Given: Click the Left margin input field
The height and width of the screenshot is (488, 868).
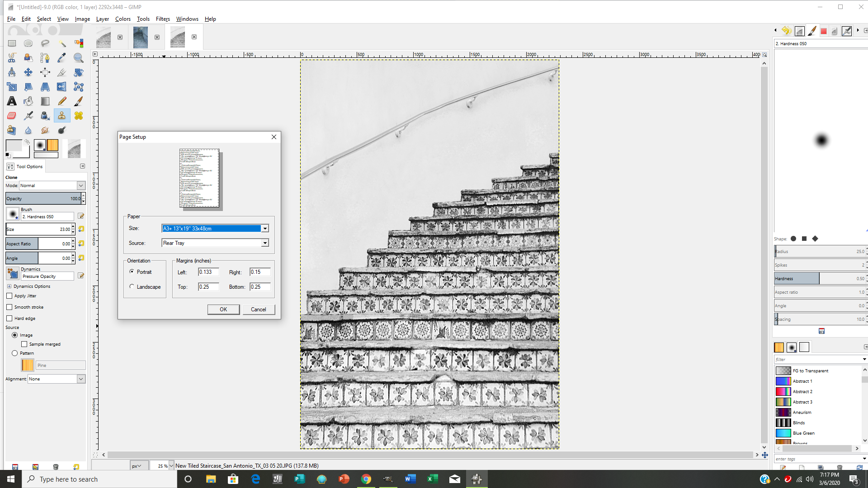Looking at the screenshot, I should point(209,272).
